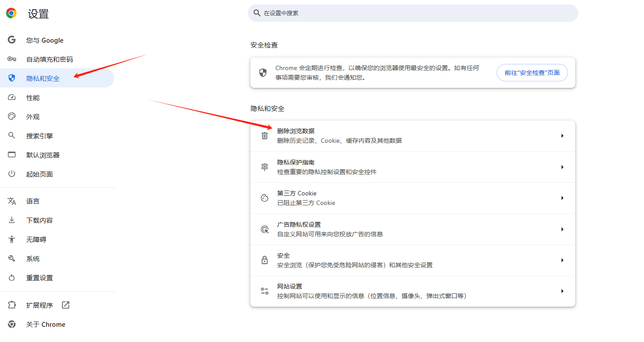Viewport: 644px width, 342px height.
Task: Click 已阻止第三方 Cookie text
Action: [x=306, y=203]
